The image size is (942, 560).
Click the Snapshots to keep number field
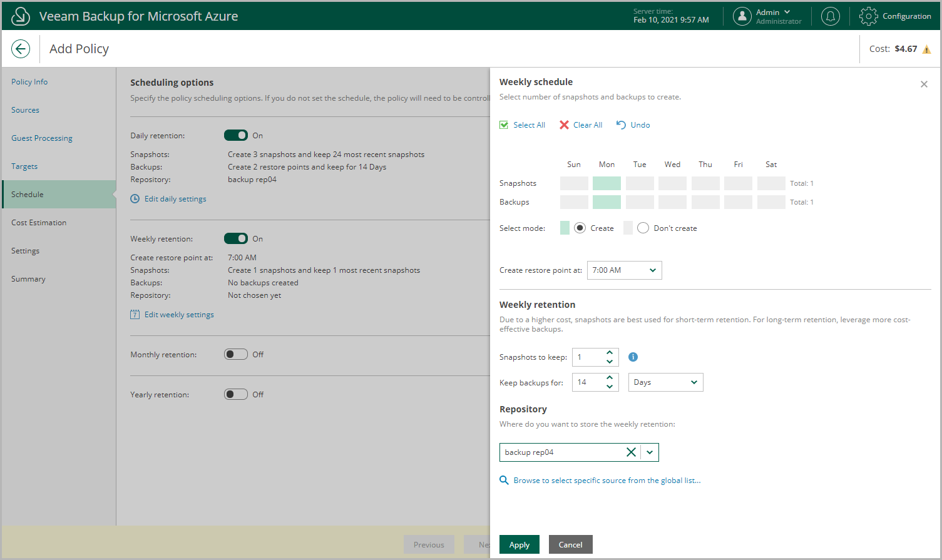pyautogui.click(x=595, y=357)
